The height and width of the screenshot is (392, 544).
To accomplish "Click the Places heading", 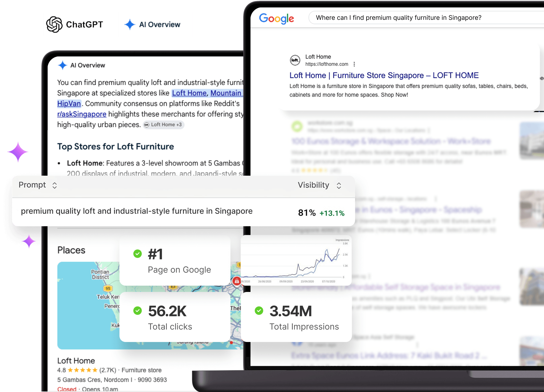I will tap(71, 250).
